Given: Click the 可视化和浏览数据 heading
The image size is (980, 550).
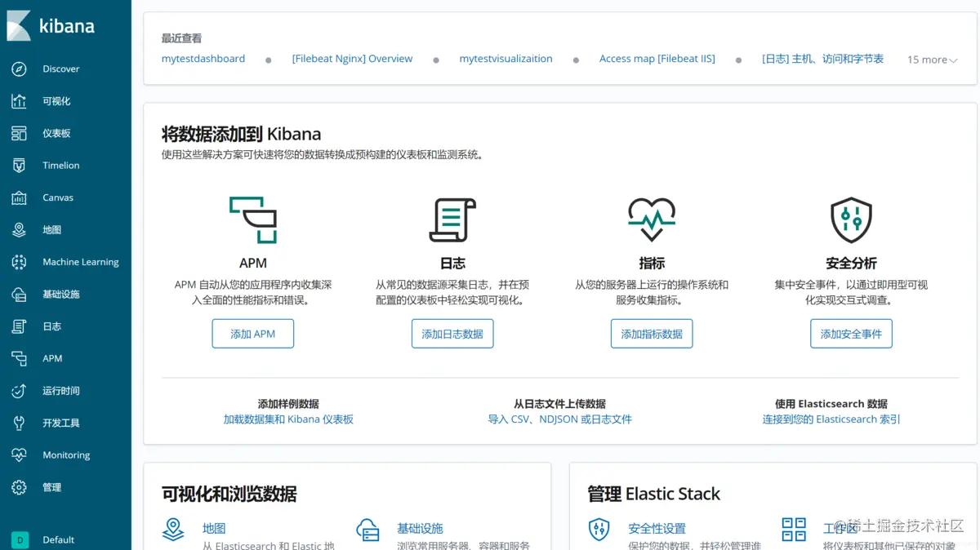Looking at the screenshot, I should pos(229,494).
